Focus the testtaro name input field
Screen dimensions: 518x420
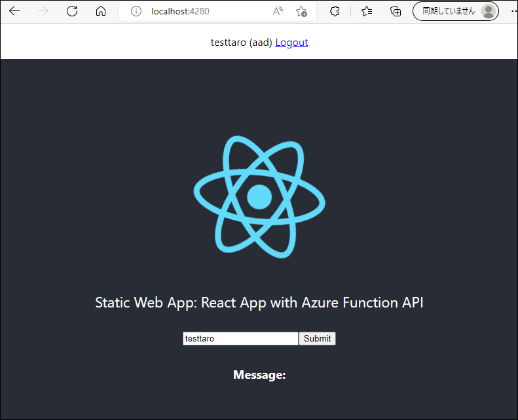[x=240, y=338]
